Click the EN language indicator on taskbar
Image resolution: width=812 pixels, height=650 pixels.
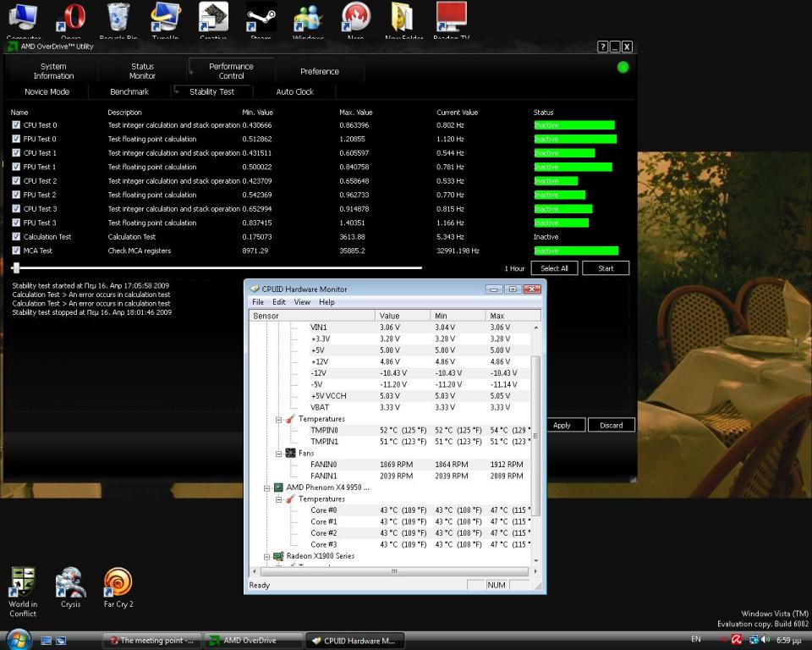(696, 639)
